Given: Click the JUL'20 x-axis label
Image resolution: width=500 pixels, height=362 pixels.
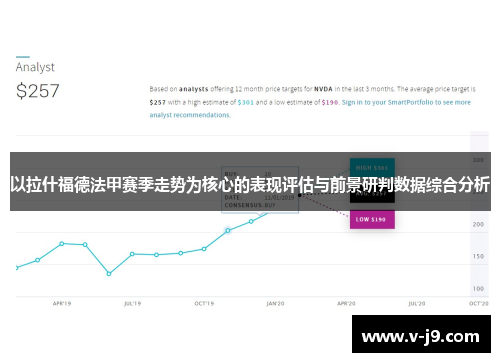Looking at the screenshot, I should [417, 303].
